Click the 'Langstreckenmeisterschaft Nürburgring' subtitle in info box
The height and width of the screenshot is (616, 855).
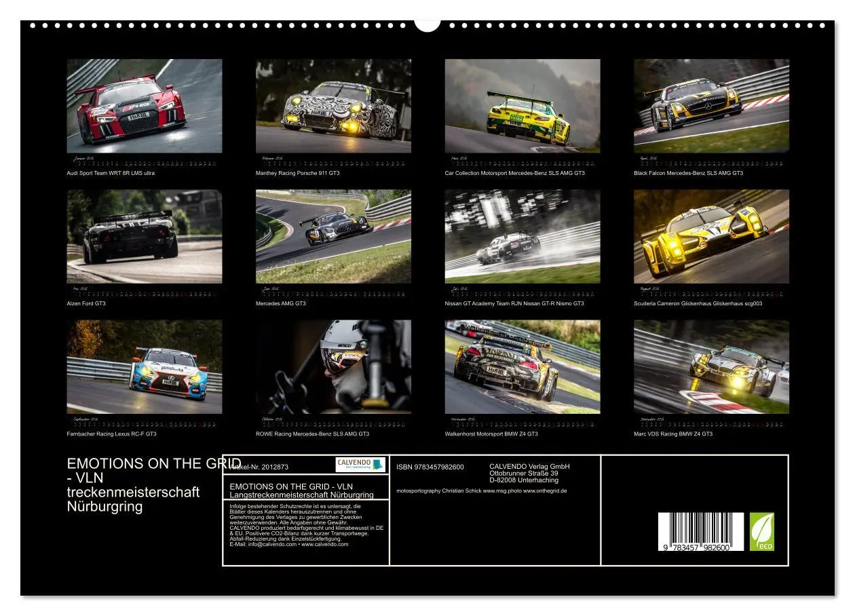coord(301,495)
